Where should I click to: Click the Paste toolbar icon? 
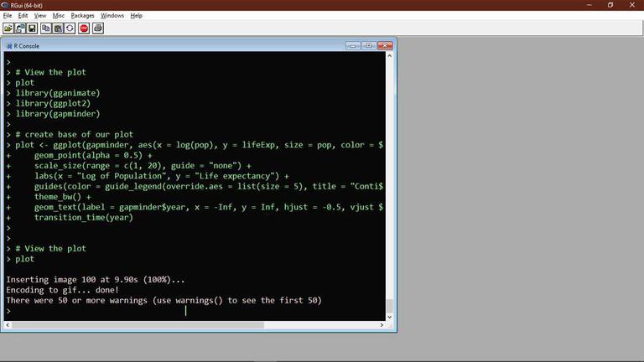(x=58, y=28)
